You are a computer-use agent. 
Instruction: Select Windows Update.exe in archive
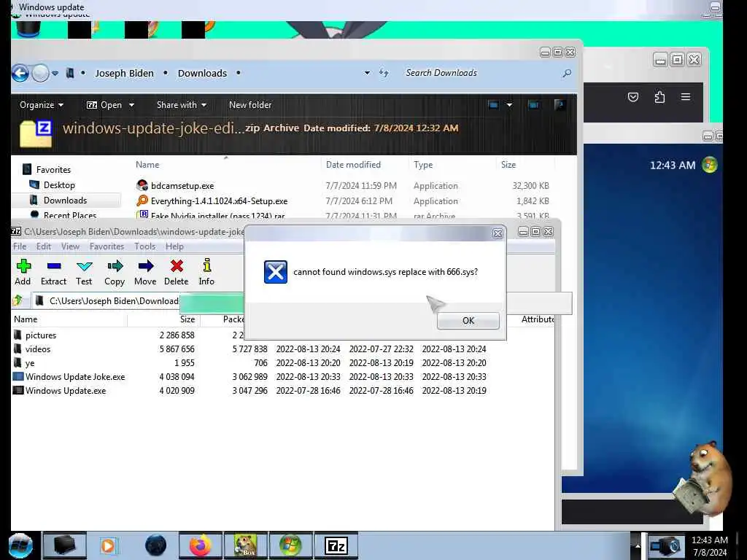65,391
